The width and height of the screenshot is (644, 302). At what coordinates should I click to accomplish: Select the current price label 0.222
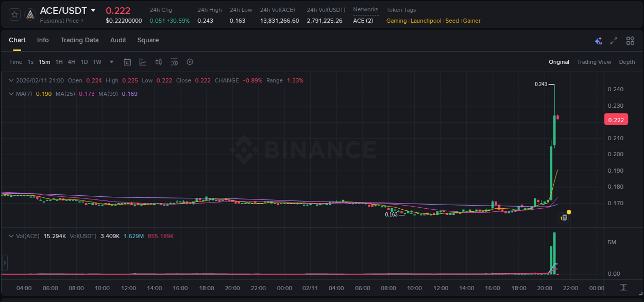click(616, 119)
